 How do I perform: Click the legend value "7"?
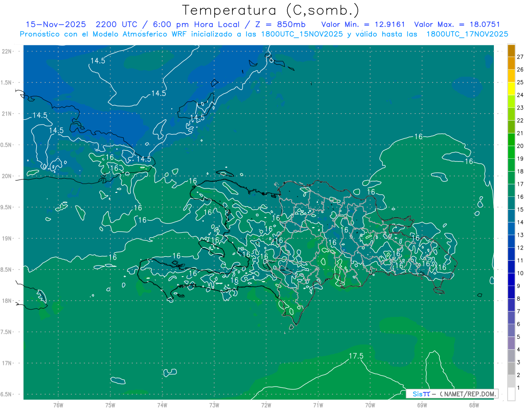point(519,311)
